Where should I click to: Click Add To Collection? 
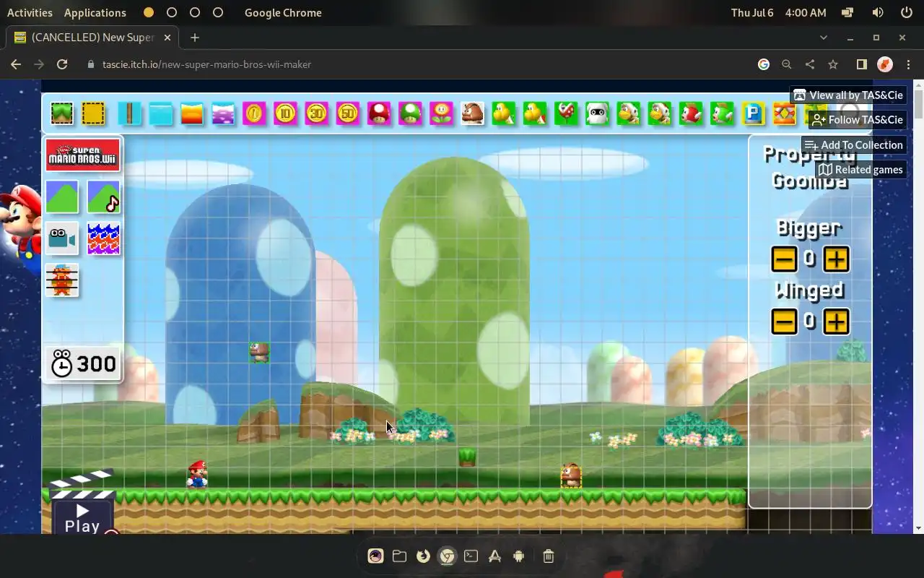pyautogui.click(x=854, y=145)
